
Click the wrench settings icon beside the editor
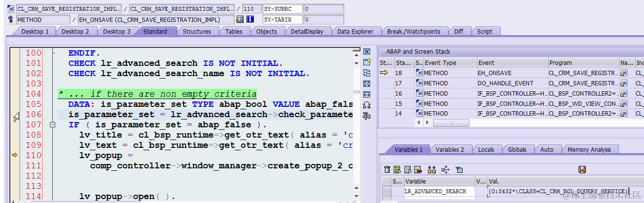click(367, 116)
